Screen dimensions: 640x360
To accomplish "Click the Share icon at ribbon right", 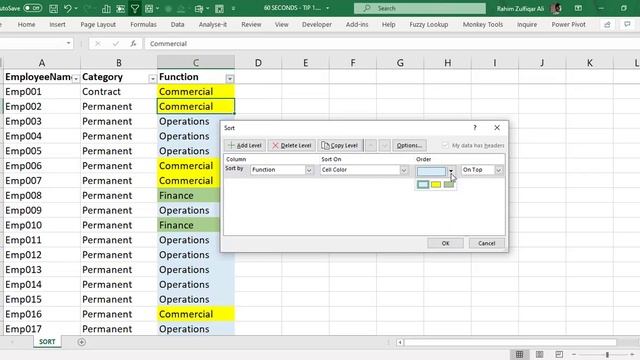I will tap(607, 24).
